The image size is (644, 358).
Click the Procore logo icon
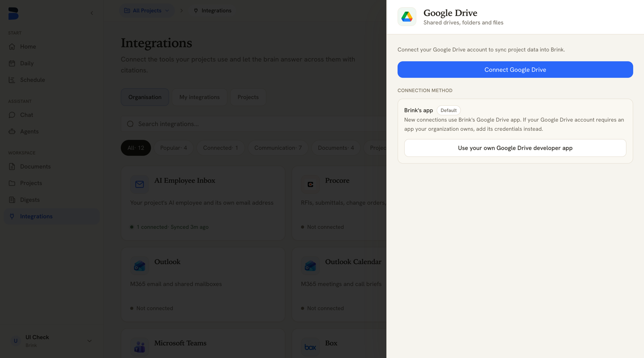pos(310,184)
